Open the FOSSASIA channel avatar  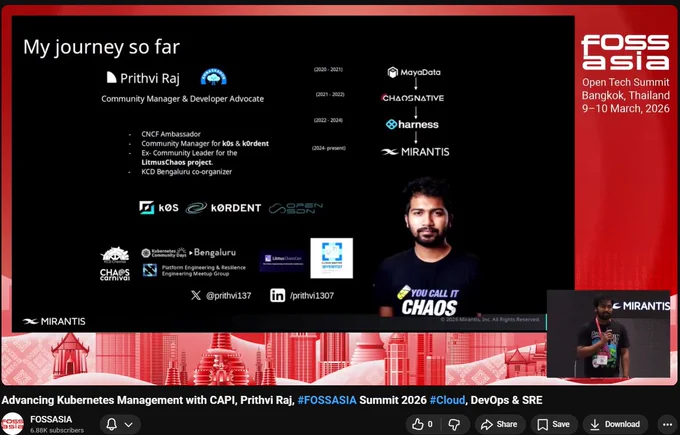(12, 424)
